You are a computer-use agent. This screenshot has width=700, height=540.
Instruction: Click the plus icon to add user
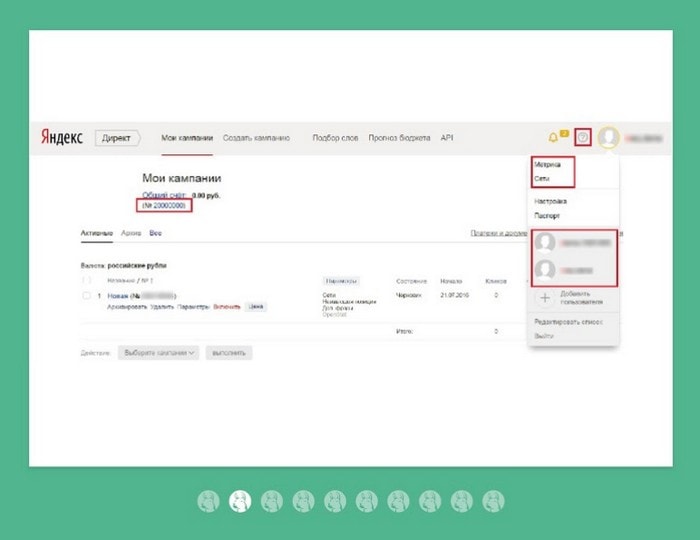(545, 298)
